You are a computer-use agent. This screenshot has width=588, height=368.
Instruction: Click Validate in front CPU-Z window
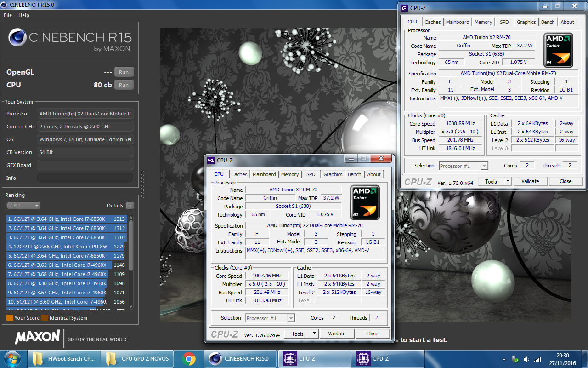(337, 333)
